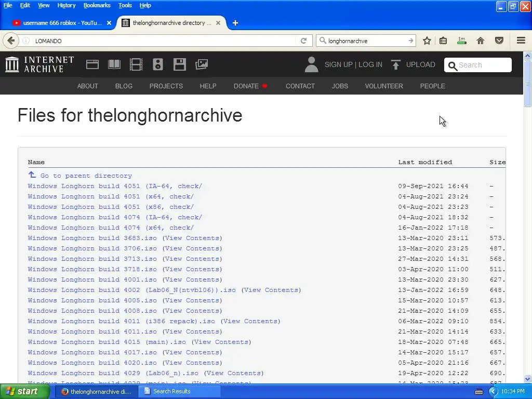Open the Bookmarks menu
Screen dimensions: 532x399
[x=97, y=5]
